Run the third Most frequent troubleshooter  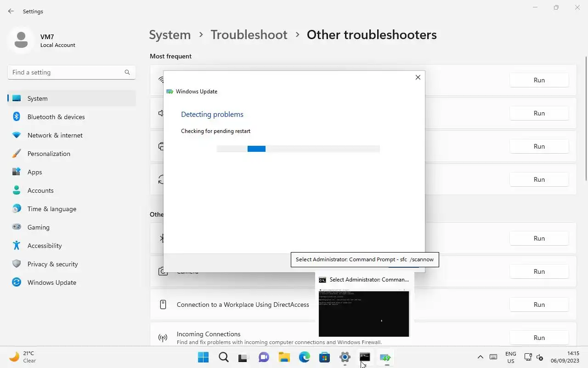(539, 146)
